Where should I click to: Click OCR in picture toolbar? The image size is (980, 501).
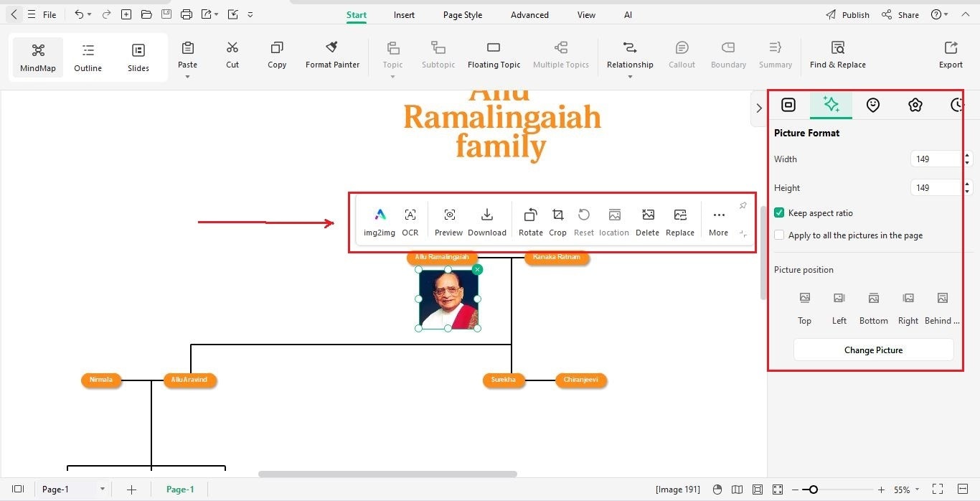tap(410, 222)
